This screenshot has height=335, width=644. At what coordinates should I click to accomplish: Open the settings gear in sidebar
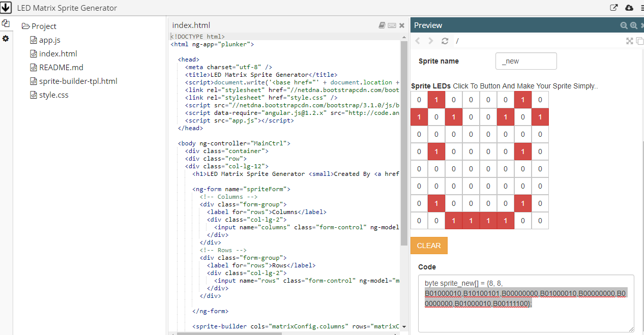point(6,39)
